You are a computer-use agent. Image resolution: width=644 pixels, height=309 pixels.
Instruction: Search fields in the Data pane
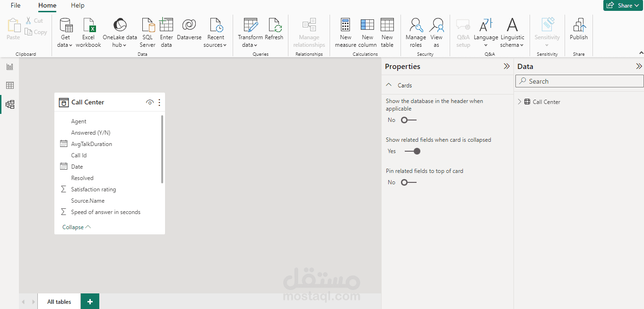pyautogui.click(x=579, y=81)
